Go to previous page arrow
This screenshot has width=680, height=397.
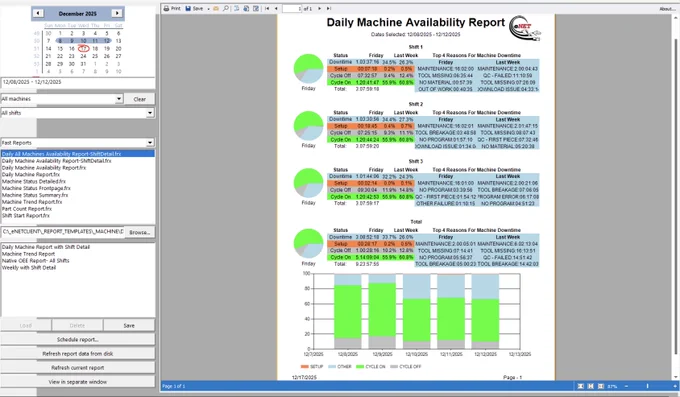276,8
